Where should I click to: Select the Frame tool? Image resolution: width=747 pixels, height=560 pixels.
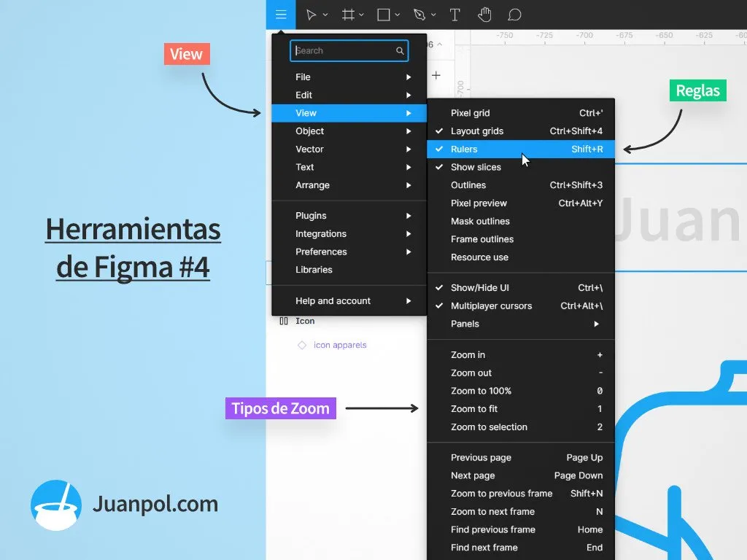coord(348,15)
